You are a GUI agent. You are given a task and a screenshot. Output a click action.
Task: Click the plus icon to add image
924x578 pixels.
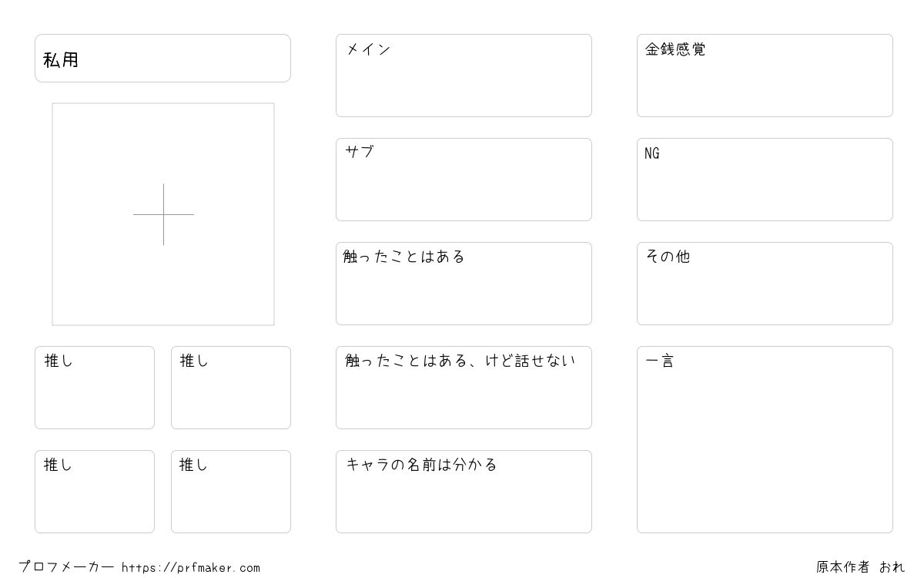click(x=163, y=214)
